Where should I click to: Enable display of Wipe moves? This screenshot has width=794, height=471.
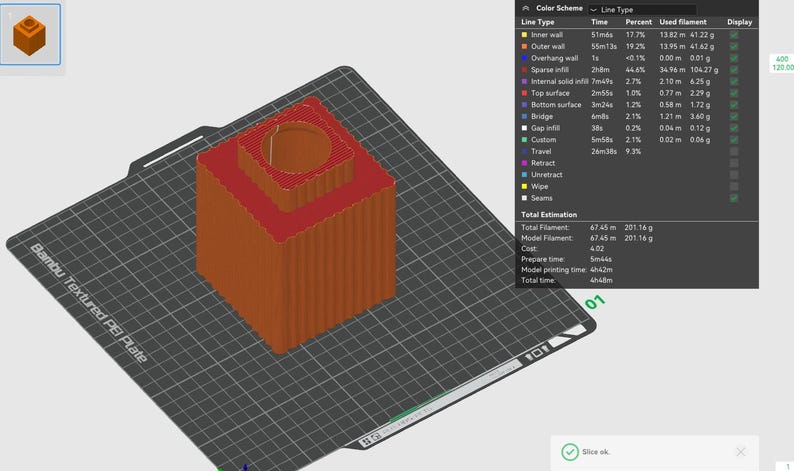[734, 186]
